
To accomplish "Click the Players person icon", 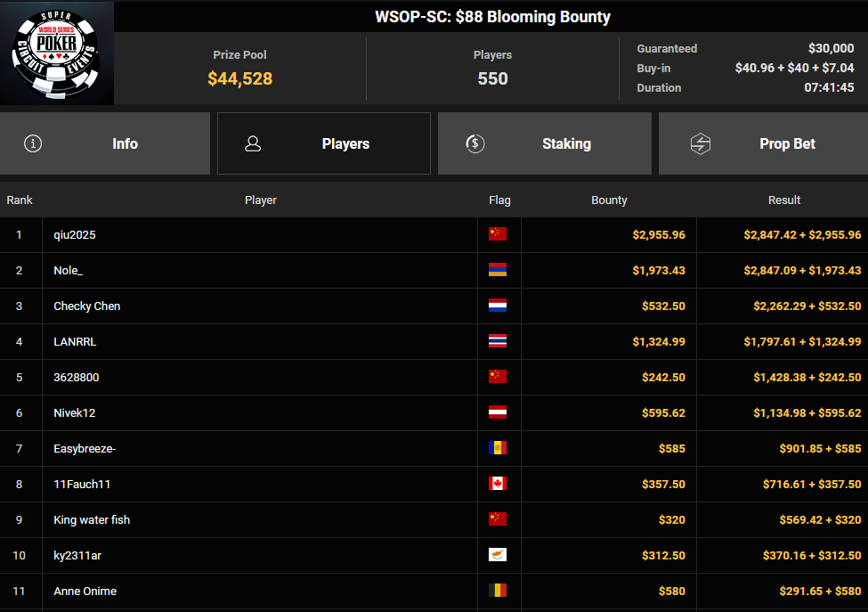I will [253, 143].
